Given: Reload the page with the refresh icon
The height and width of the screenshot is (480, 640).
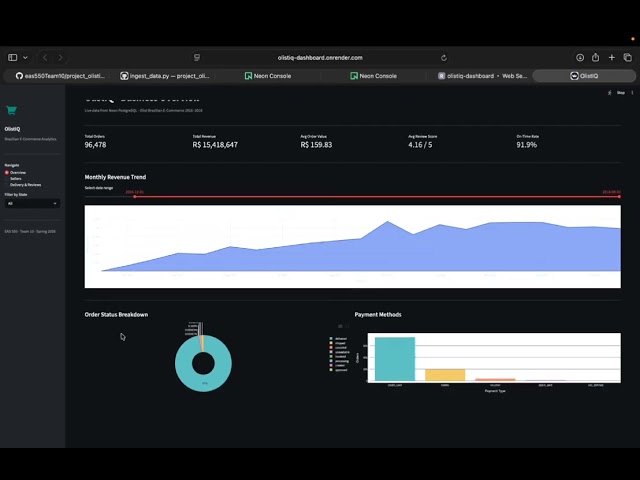Looking at the screenshot, I should click(x=444, y=58).
